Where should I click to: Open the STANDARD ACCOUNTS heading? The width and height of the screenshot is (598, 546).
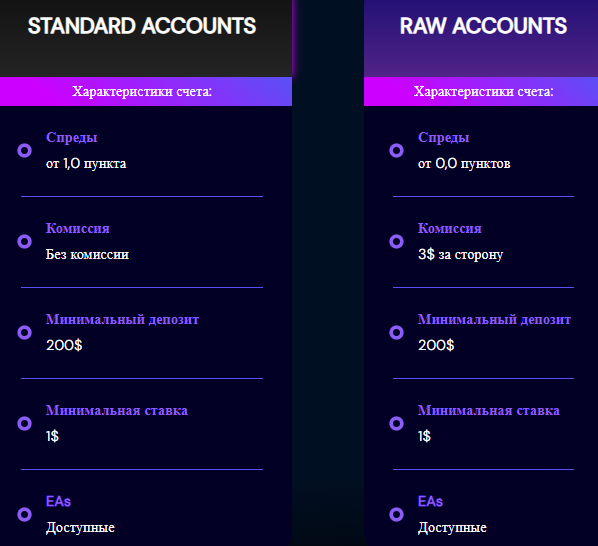point(142,26)
